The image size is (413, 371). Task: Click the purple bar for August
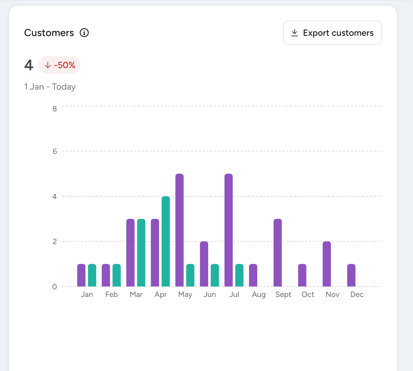point(253,275)
